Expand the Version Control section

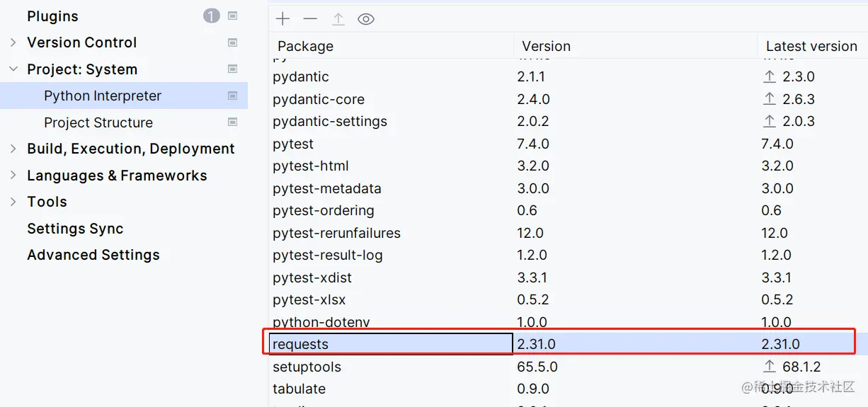pyautogui.click(x=13, y=42)
